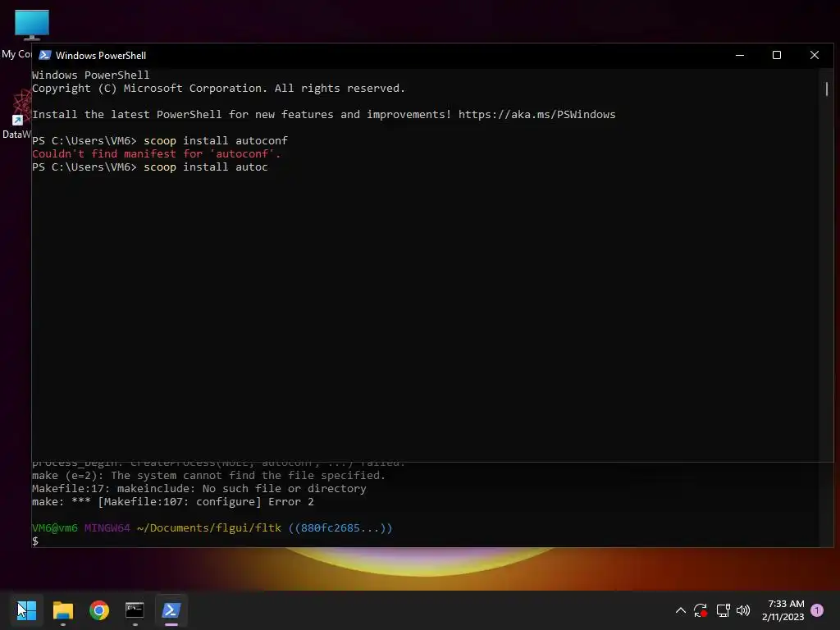This screenshot has height=630, width=840.
Task: Click the red 'Couldn't find manifest' error line
Action: point(157,153)
